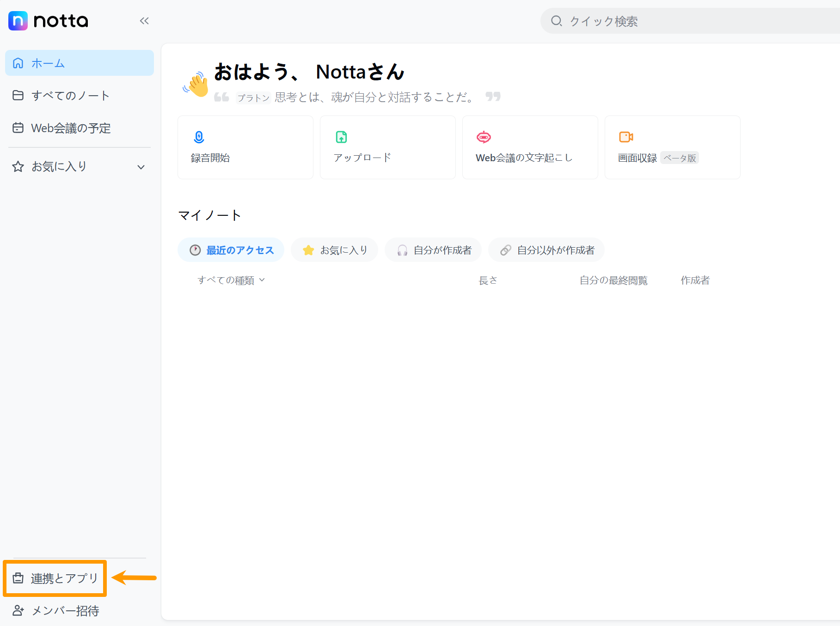840x626 pixels.
Task: Click the ベータ版 badge
Action: (x=680, y=158)
